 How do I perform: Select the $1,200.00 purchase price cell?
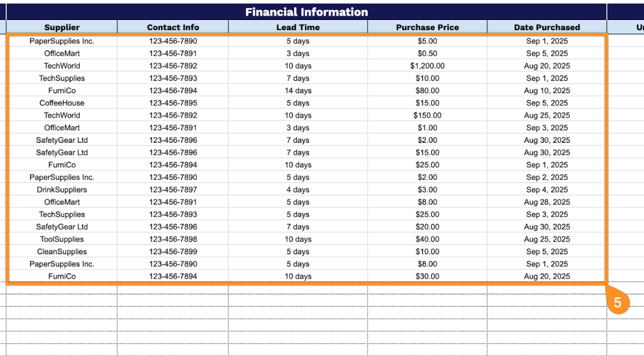[x=428, y=66]
